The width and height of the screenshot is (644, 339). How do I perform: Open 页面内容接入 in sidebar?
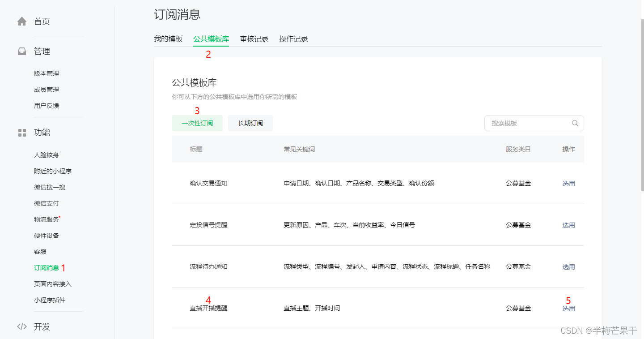tap(53, 284)
